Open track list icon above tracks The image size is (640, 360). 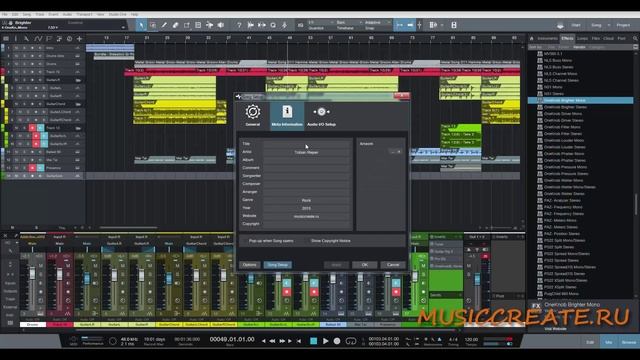pyautogui.click(x=6, y=39)
